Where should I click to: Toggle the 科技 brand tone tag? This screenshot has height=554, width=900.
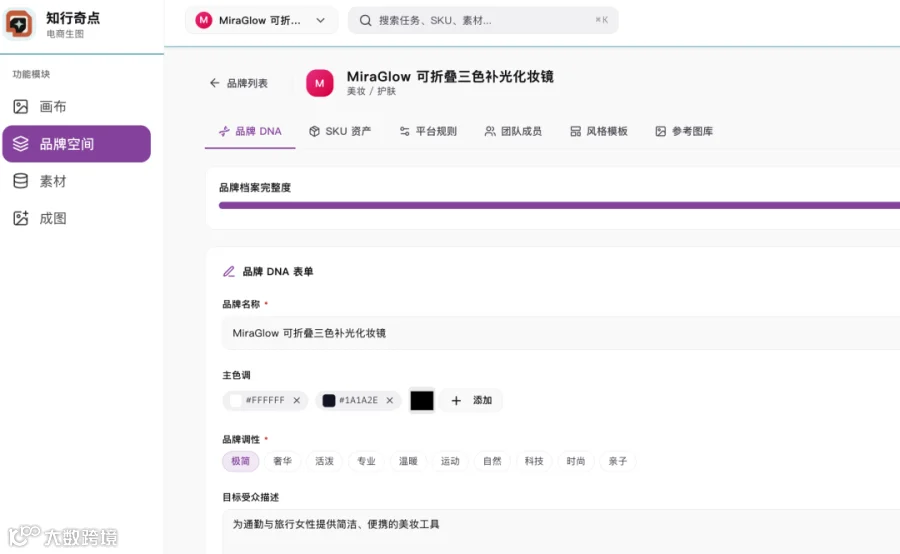[x=534, y=461]
